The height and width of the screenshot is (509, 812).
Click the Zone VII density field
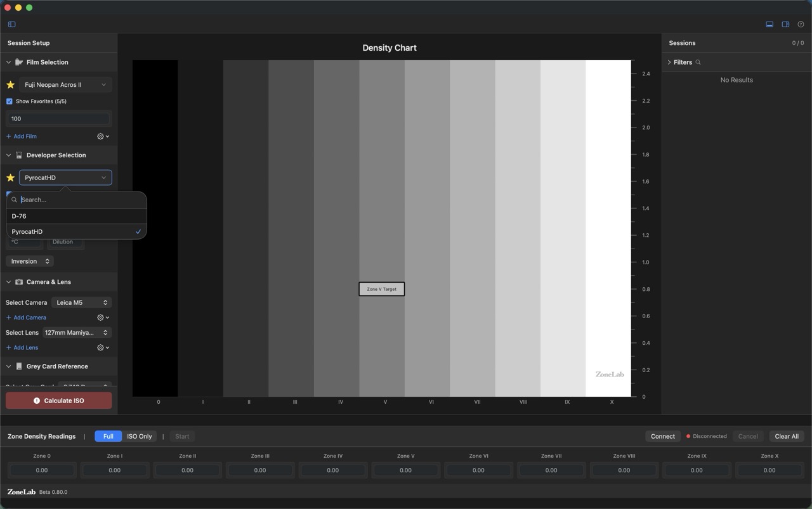pos(551,470)
